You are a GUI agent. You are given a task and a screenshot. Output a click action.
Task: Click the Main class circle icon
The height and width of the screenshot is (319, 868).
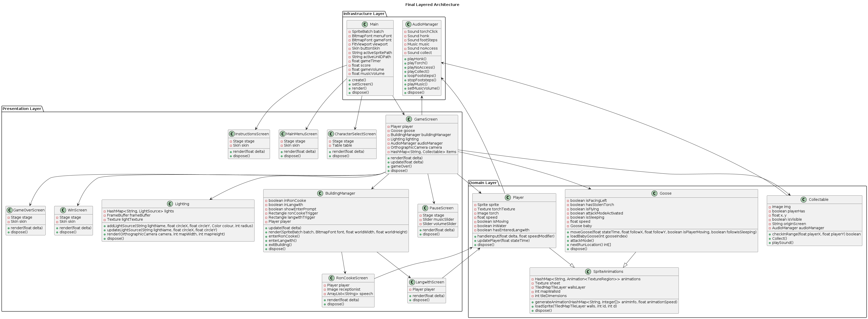(365, 24)
